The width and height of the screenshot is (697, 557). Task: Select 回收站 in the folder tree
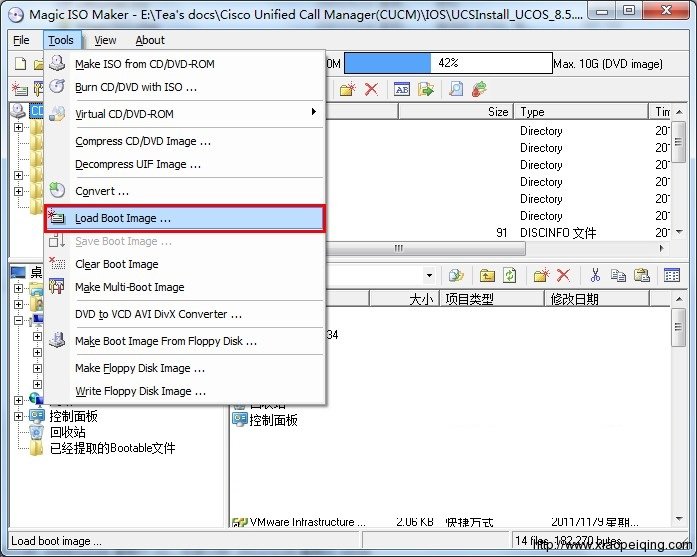click(68, 432)
